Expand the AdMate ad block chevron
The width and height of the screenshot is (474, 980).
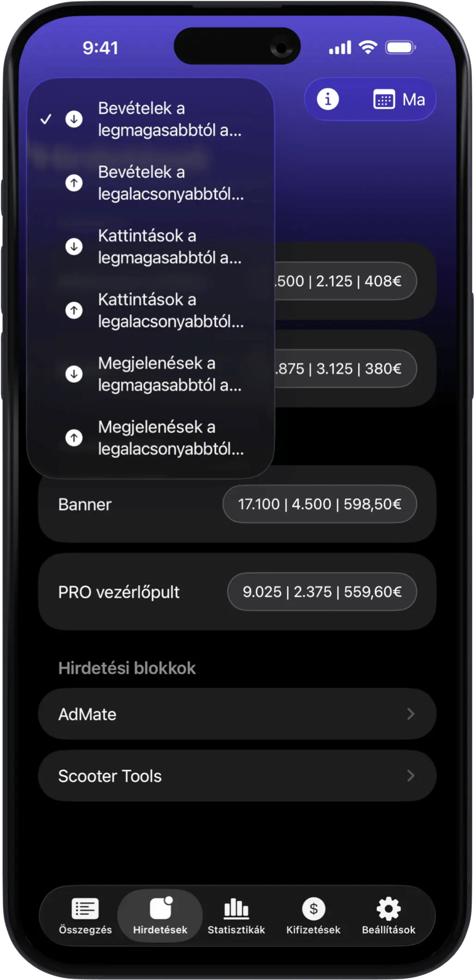point(410,714)
